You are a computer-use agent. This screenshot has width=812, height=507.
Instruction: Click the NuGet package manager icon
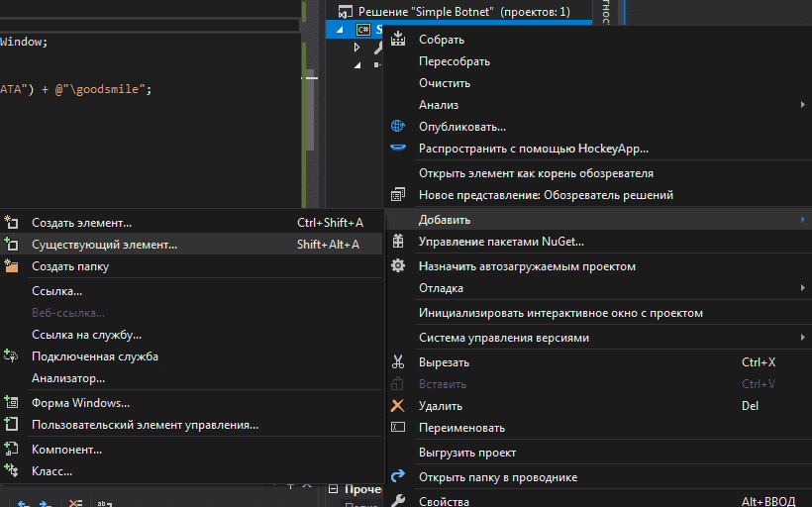[398, 242]
